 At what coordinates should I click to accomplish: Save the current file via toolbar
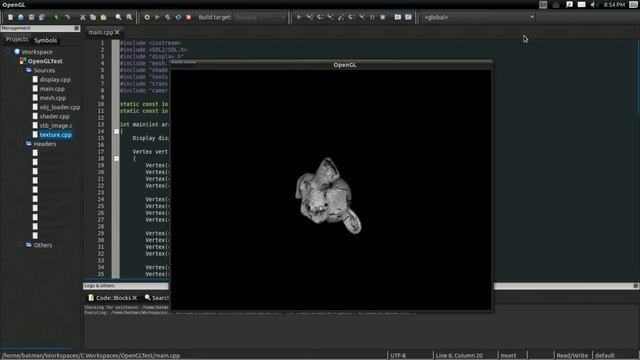[x=31, y=17]
